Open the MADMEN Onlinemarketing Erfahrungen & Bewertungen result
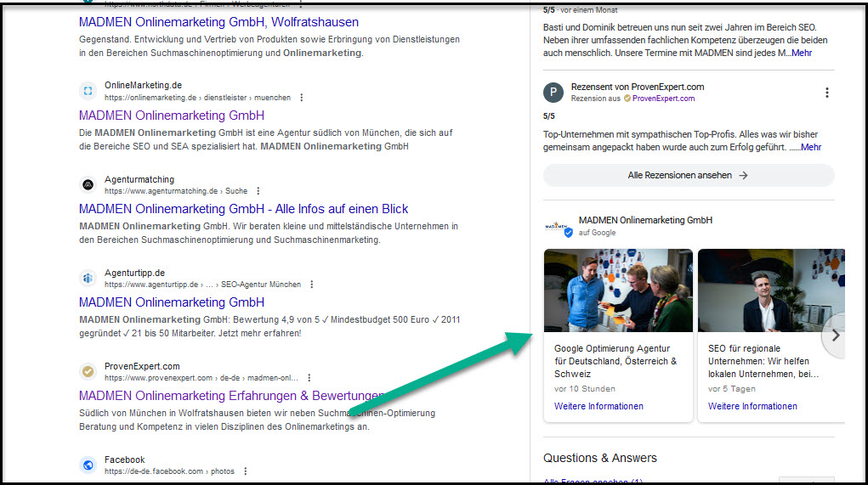The width and height of the screenshot is (868, 485). 231,396
